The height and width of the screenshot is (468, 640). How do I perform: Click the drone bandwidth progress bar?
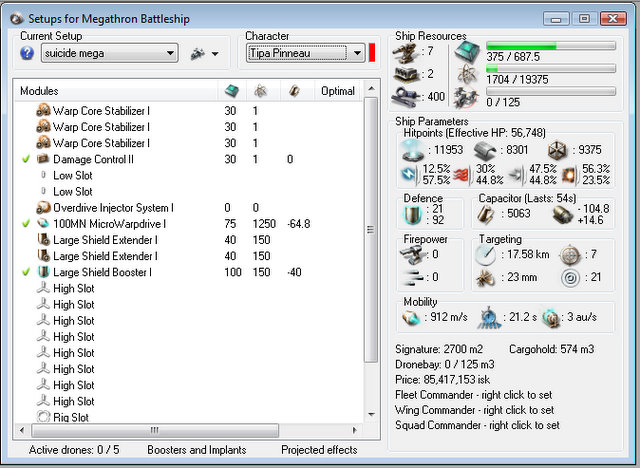[x=551, y=91]
